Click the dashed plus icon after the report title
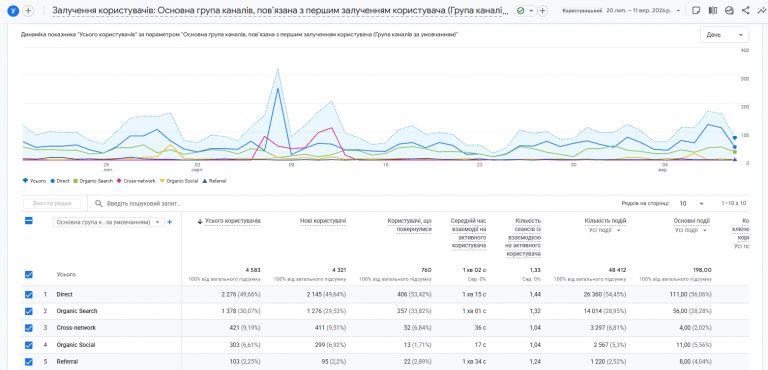 tap(542, 11)
